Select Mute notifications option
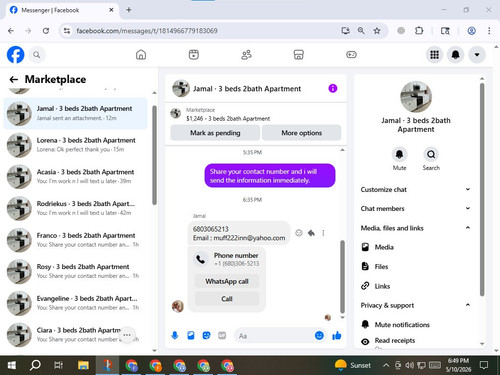The height and width of the screenshot is (375, 500). 416,324
